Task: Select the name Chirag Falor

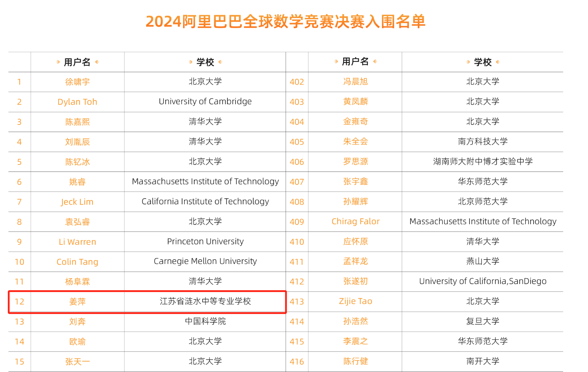Action: tap(355, 221)
